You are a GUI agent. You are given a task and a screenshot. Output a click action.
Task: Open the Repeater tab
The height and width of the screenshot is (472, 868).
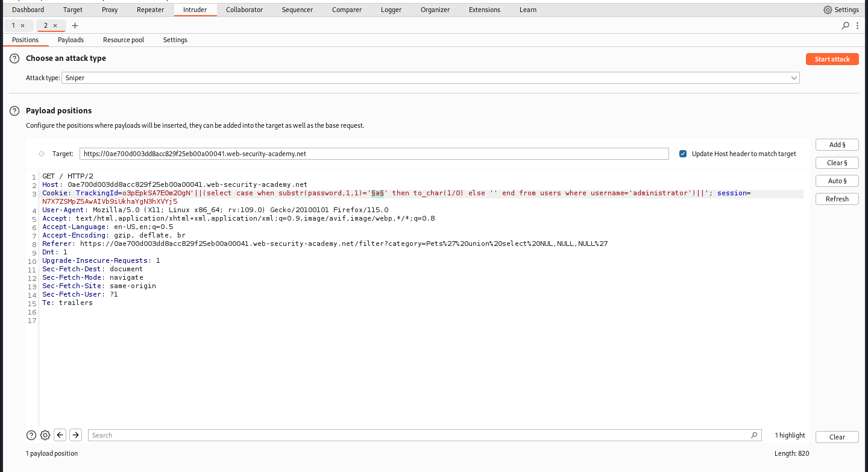click(150, 10)
